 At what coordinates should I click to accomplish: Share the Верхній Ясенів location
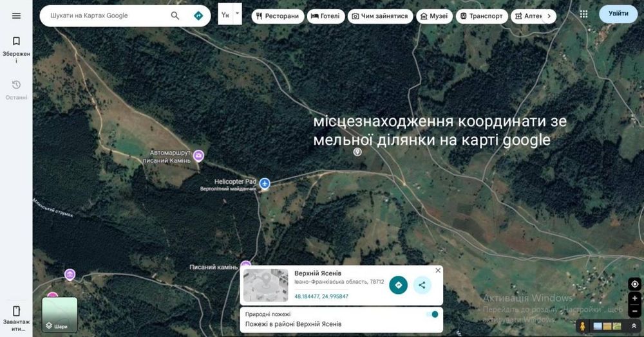pyautogui.click(x=422, y=285)
